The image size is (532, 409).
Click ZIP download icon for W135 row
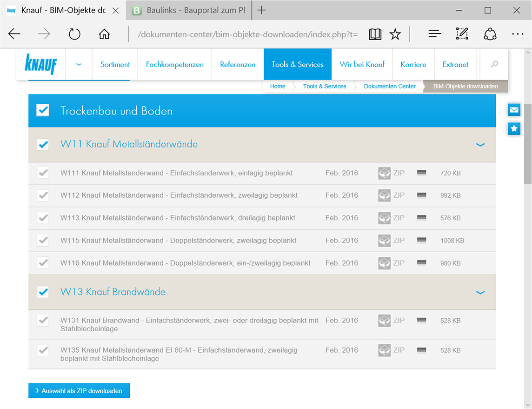click(385, 350)
